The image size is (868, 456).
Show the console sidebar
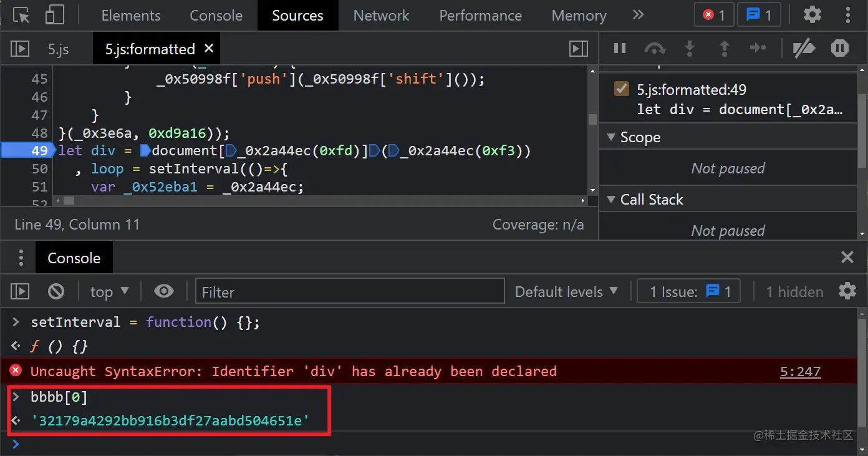(20, 291)
